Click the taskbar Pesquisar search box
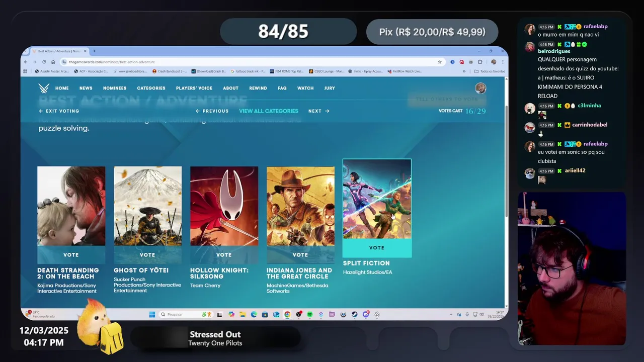The width and height of the screenshot is (644, 362). tap(186, 314)
